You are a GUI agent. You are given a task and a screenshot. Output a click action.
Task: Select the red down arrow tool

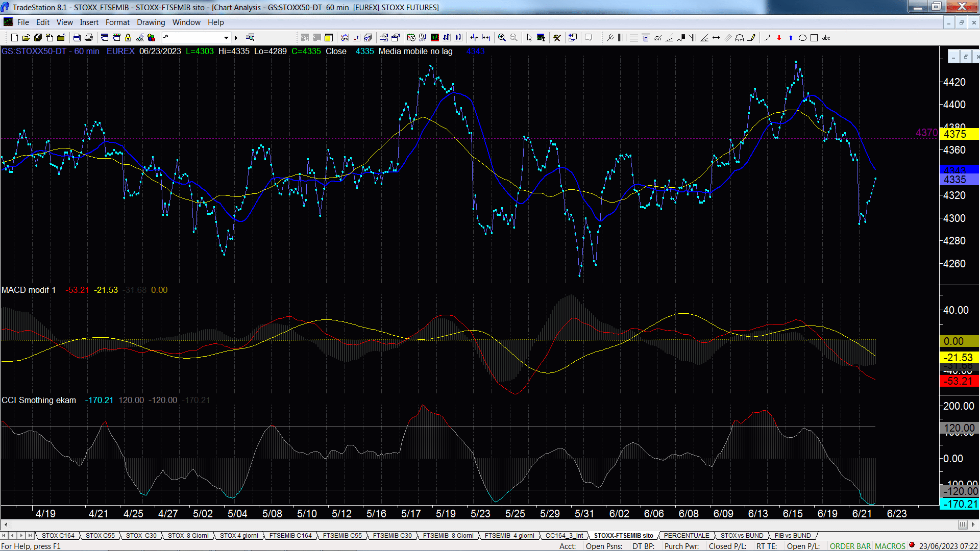[x=779, y=38]
